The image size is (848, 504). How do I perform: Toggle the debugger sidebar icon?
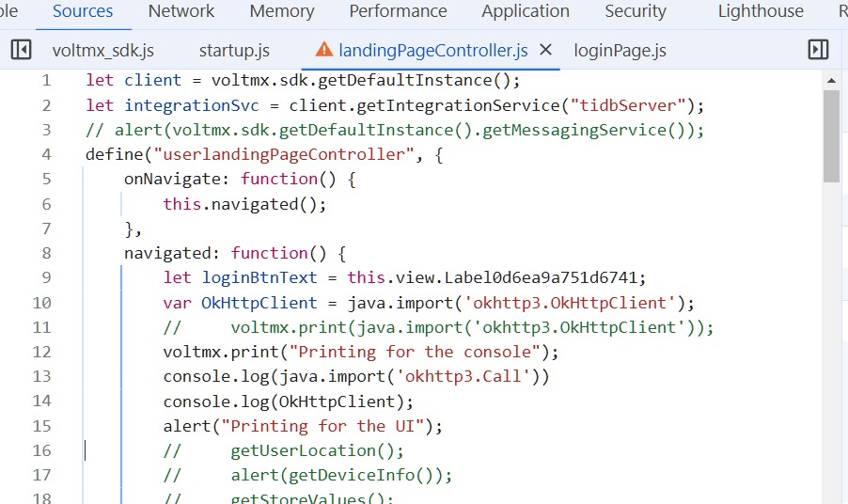pos(818,50)
